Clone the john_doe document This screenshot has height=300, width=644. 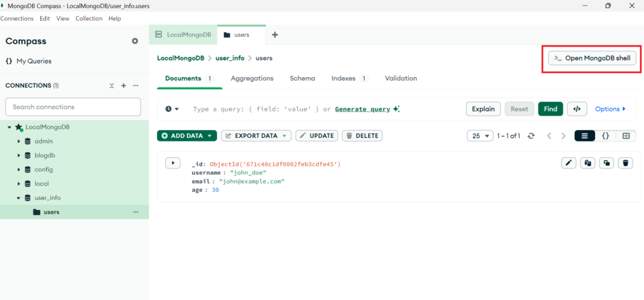tap(607, 163)
